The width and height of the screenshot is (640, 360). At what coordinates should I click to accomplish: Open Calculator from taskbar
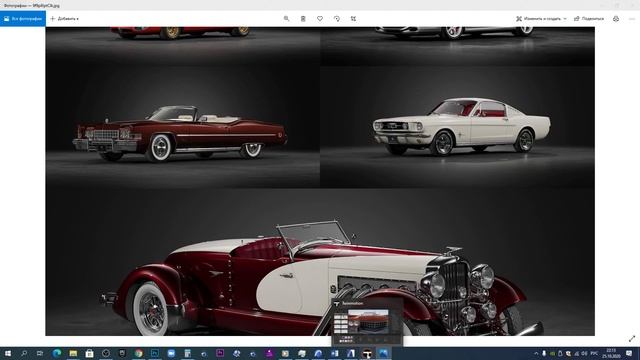pos(187,353)
